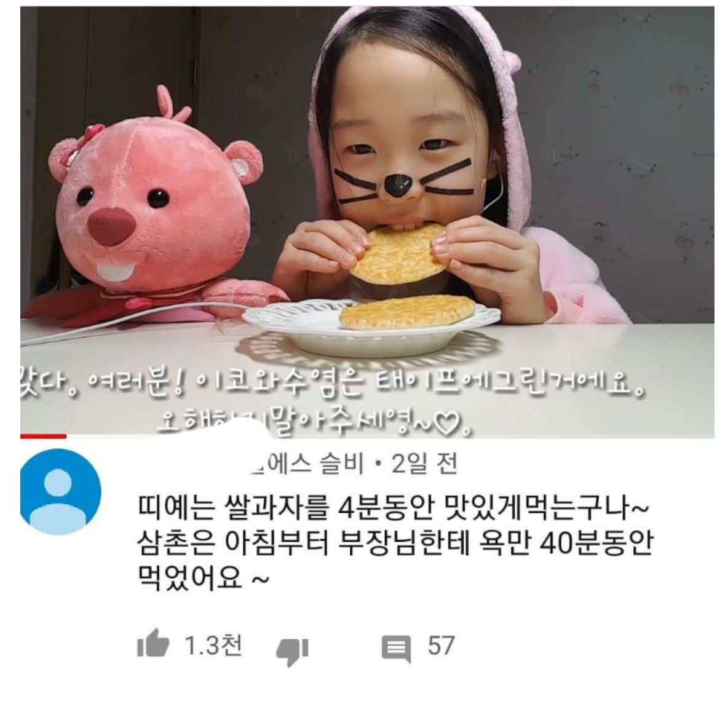Tap the 1.3천 like count
728x715 pixels.
tap(213, 645)
